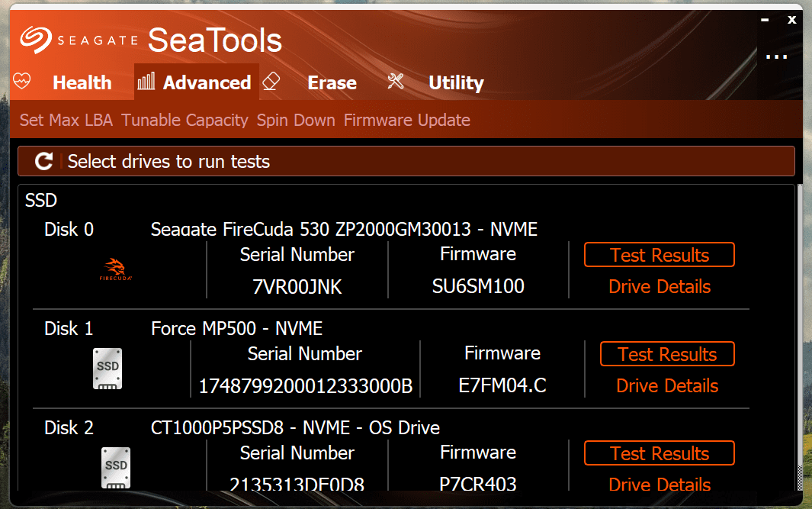Go to the Utility tab
The width and height of the screenshot is (812, 509).
tap(456, 82)
